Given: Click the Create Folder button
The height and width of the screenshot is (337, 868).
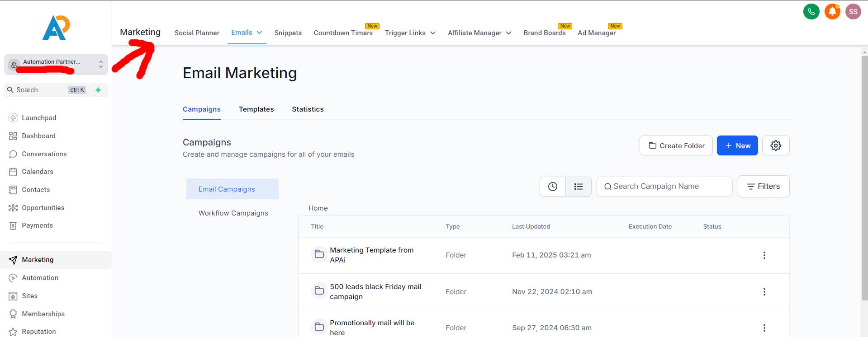Looking at the screenshot, I should pos(676,145).
